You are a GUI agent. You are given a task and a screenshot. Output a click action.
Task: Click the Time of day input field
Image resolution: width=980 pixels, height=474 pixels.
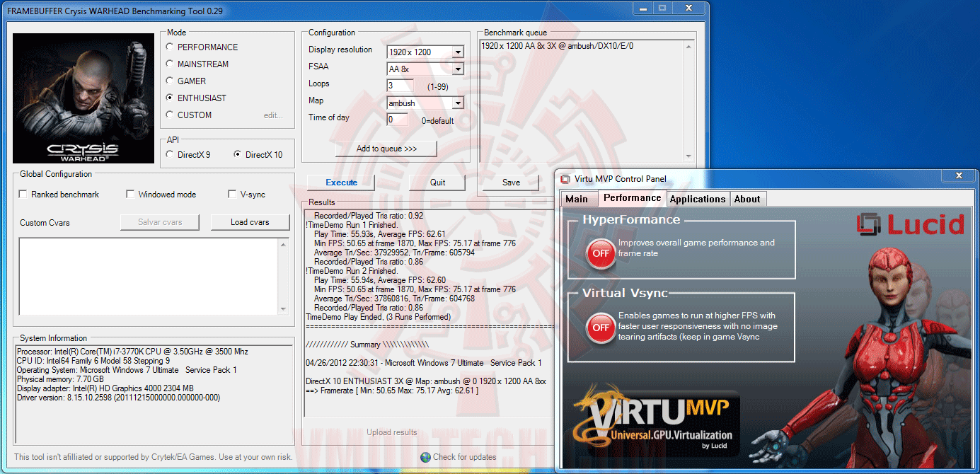pos(398,120)
